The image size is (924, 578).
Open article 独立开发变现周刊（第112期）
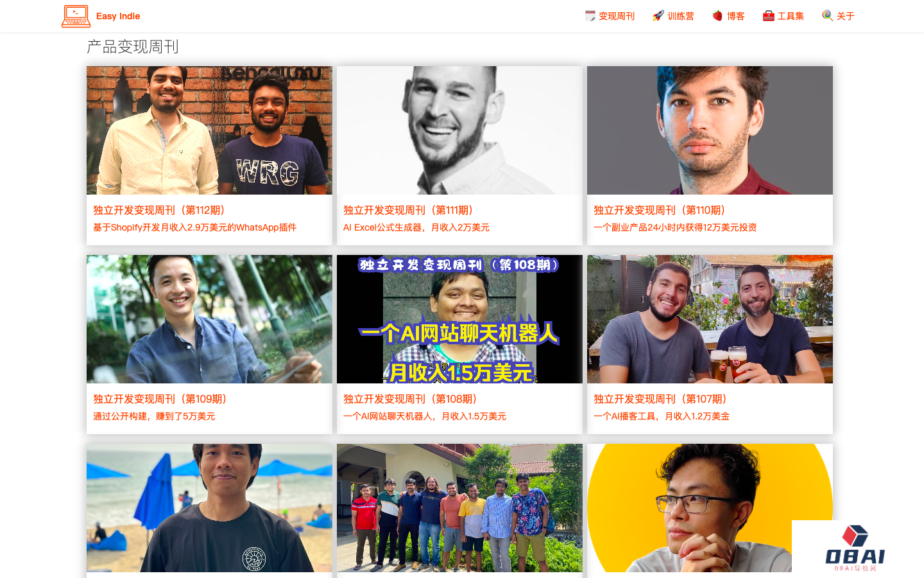[159, 210]
